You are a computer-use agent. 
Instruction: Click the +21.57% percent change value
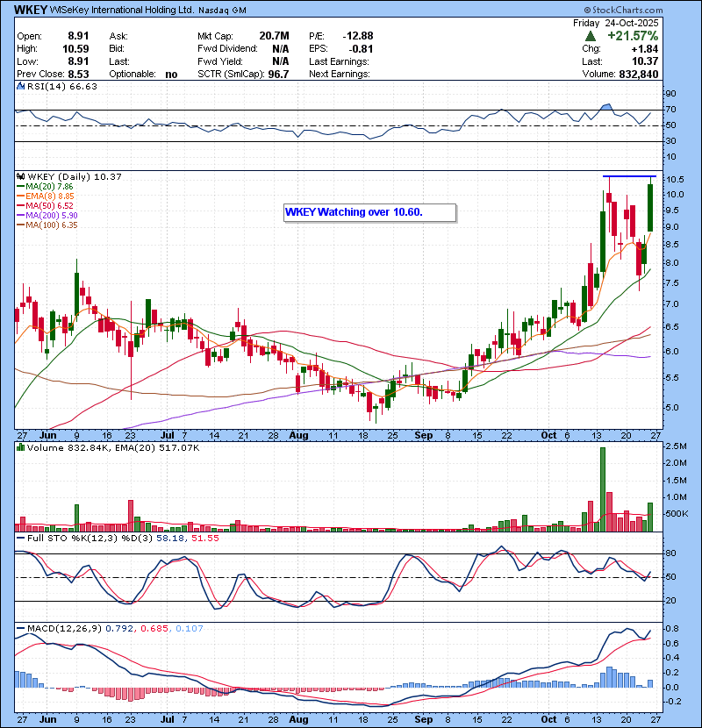tap(633, 36)
